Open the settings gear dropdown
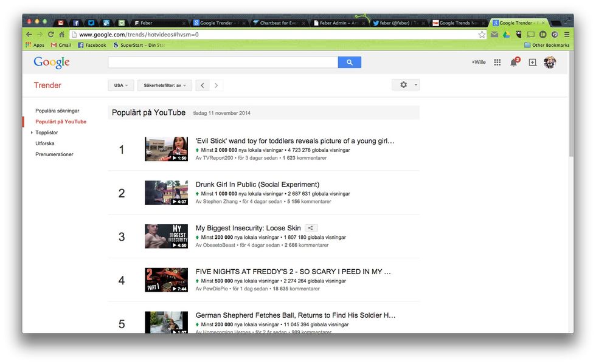The height and width of the screenshot is (364, 596). tap(406, 85)
